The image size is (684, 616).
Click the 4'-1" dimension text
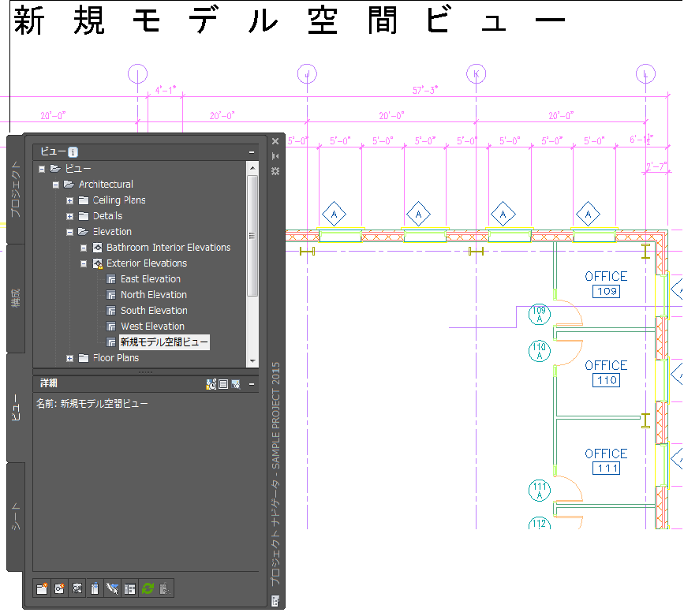(x=166, y=90)
